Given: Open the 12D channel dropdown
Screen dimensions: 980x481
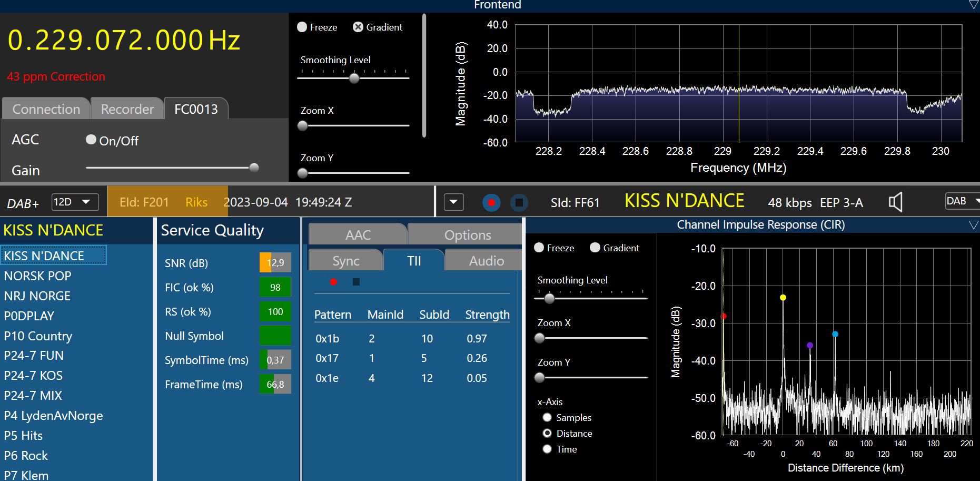Looking at the screenshot, I should click(x=75, y=202).
